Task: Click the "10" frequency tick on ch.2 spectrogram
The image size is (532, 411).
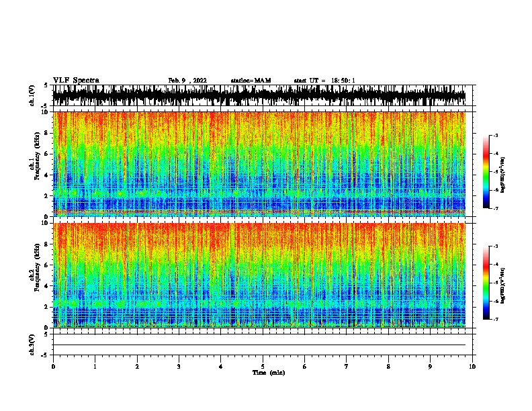Action: point(46,223)
